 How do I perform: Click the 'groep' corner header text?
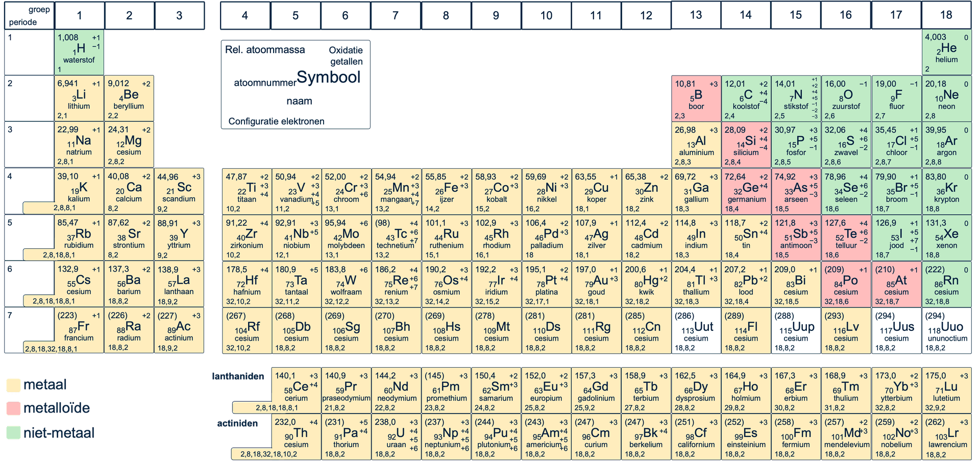[39, 10]
